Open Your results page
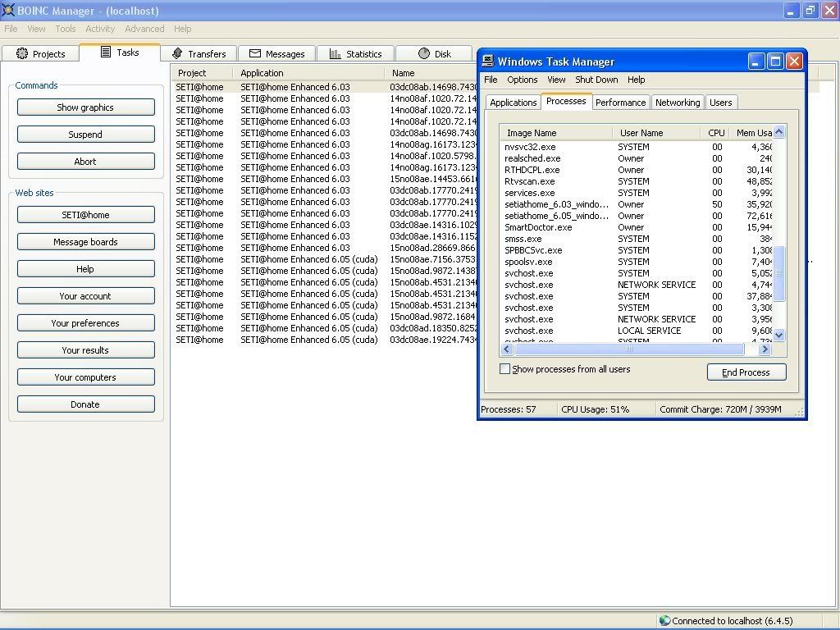840x630 pixels. 85,350
